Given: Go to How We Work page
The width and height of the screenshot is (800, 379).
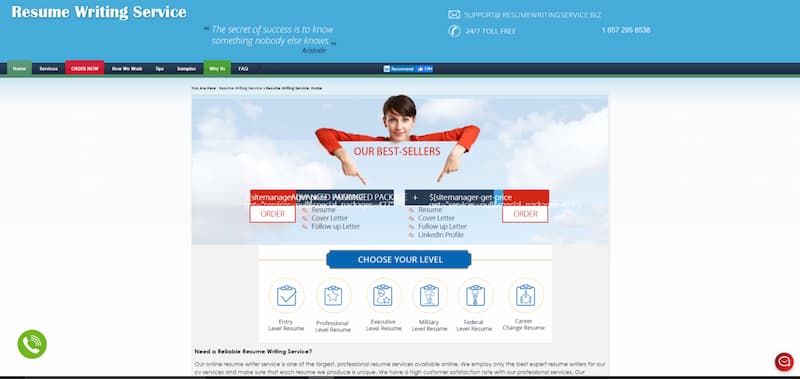Looking at the screenshot, I should pos(127,68).
